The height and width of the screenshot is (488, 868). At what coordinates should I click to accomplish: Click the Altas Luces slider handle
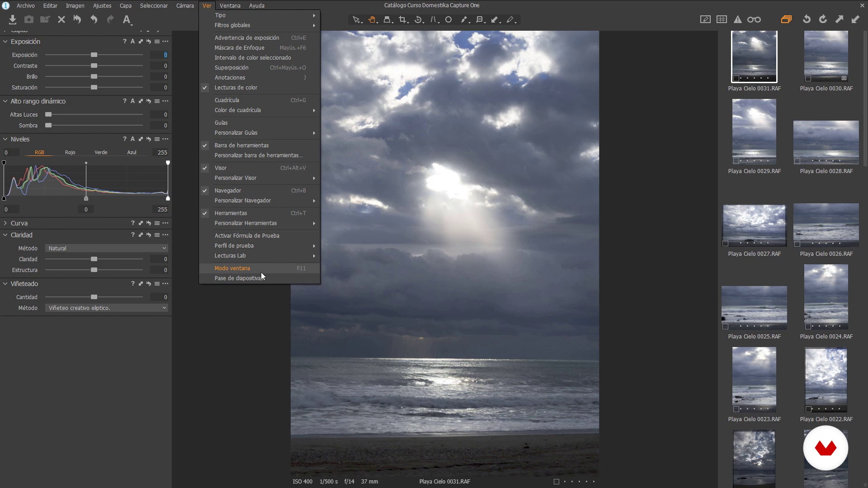click(x=48, y=115)
